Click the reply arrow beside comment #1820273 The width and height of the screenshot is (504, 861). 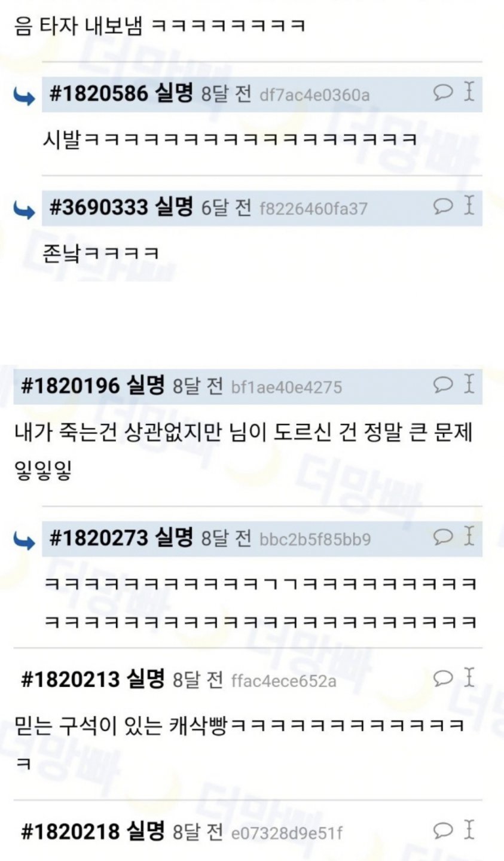coord(25,541)
